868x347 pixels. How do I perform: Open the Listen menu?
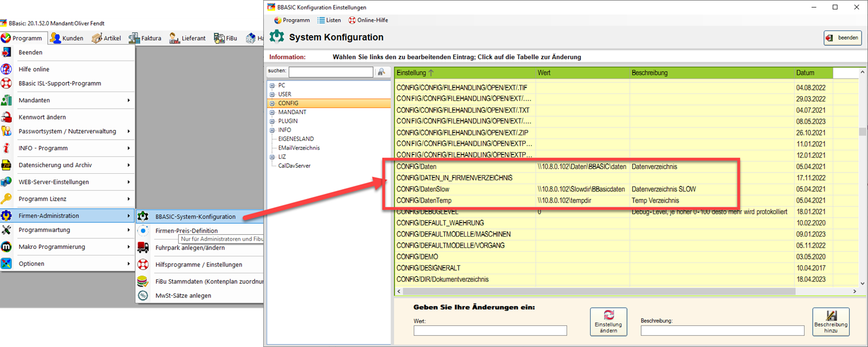[x=329, y=20]
